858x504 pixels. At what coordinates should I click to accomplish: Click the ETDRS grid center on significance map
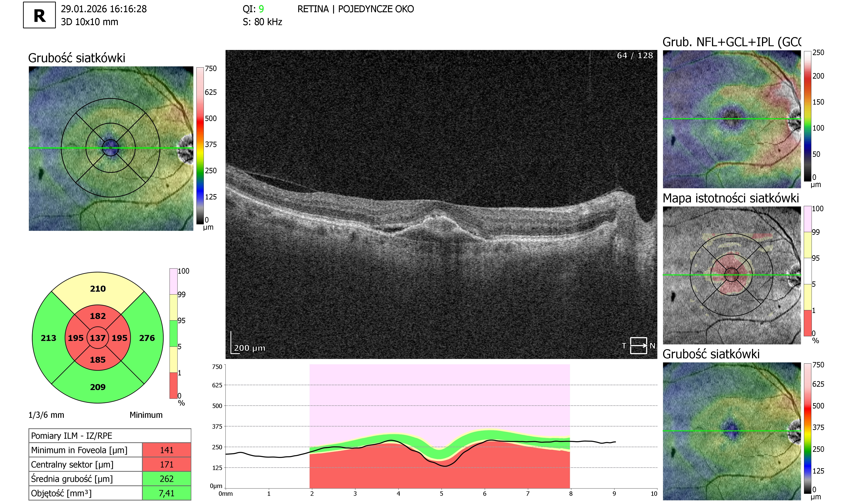pyautogui.click(x=731, y=275)
